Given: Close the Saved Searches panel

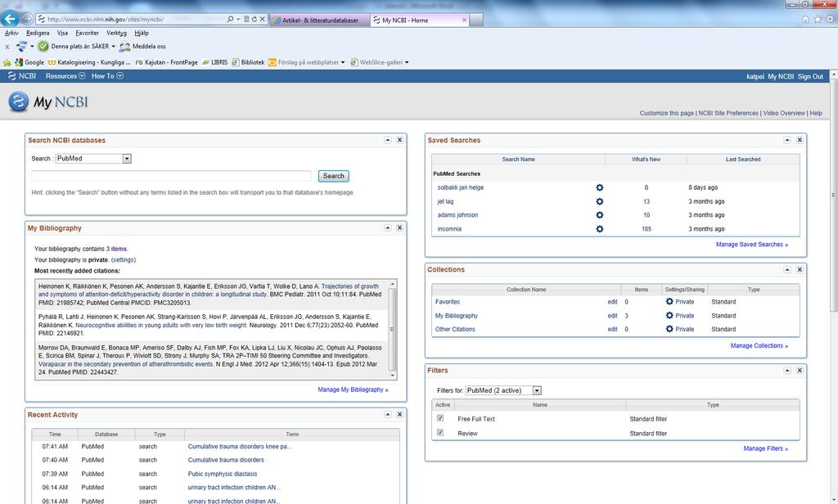Looking at the screenshot, I should pos(800,140).
